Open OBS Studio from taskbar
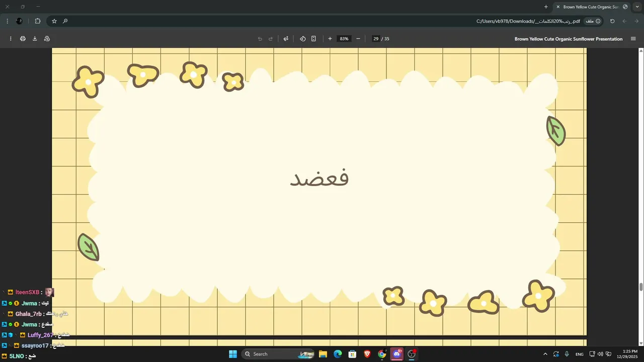This screenshot has height=362, width=644. click(412, 354)
